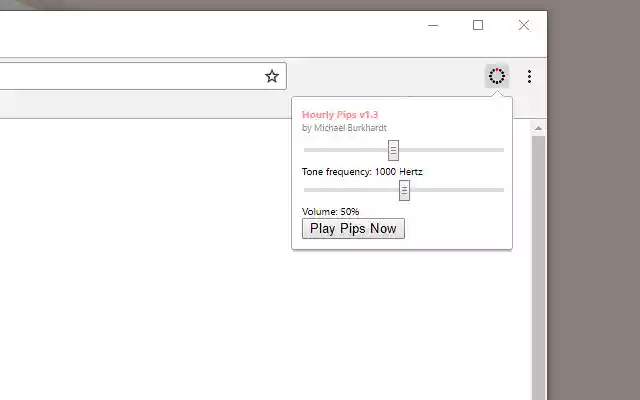
Task: Minimize the browser window
Action: pyautogui.click(x=433, y=25)
